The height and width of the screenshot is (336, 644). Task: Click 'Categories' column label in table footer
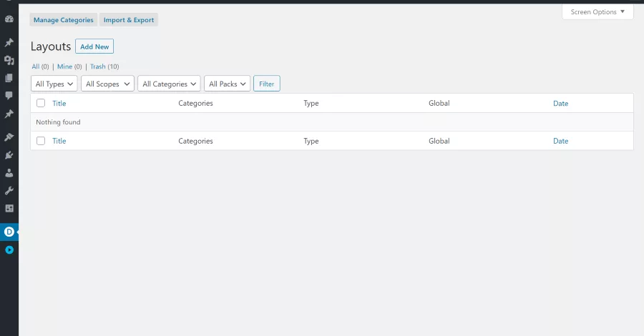pos(195,141)
